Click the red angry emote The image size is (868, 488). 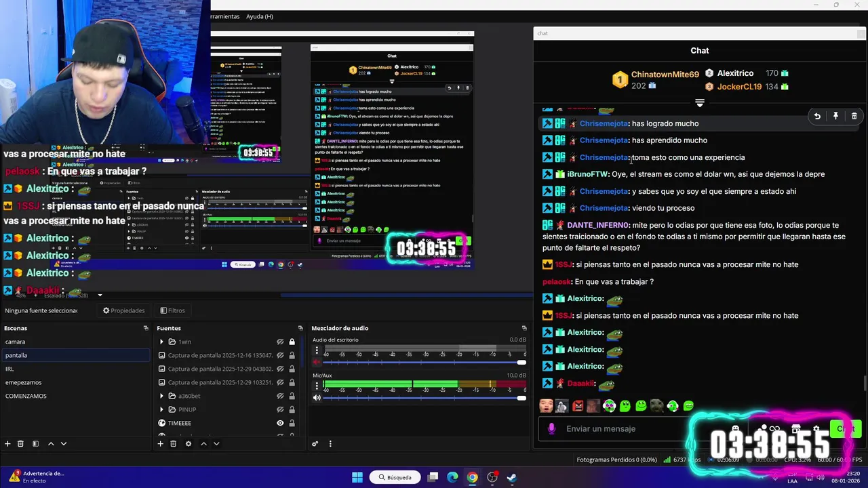coord(578,406)
